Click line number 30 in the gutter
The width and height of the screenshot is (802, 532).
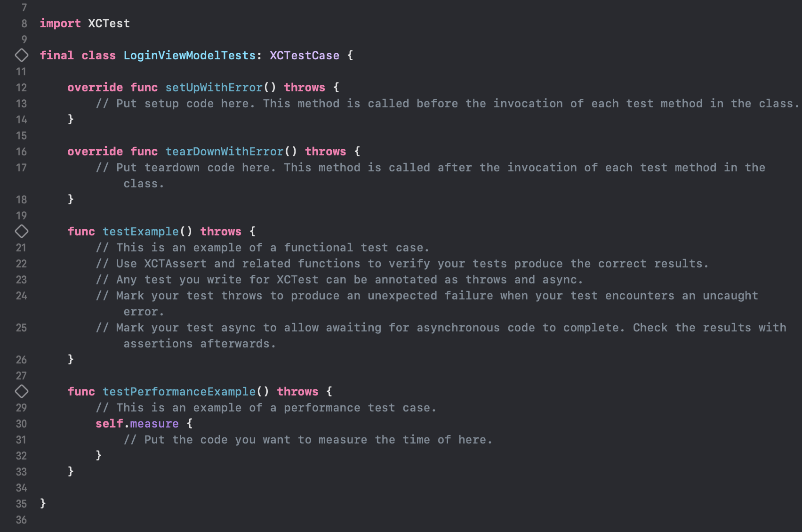pos(21,424)
